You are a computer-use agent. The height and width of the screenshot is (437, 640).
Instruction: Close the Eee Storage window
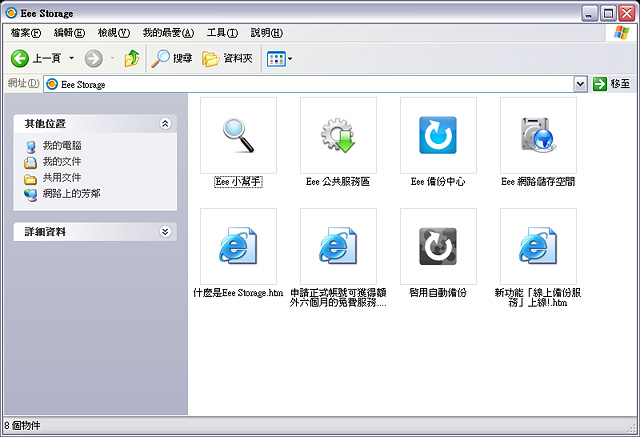627,13
